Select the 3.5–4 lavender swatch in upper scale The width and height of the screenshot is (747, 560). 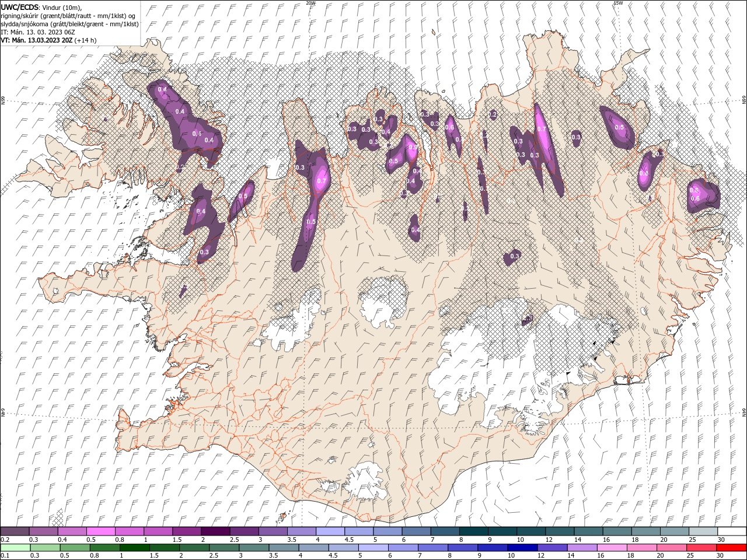pyautogui.click(x=301, y=531)
